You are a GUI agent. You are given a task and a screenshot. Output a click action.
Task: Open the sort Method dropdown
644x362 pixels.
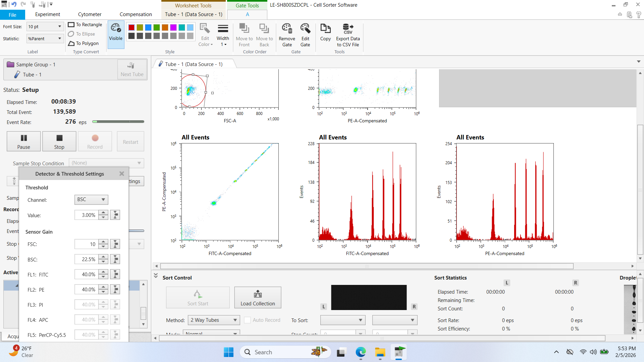214,320
